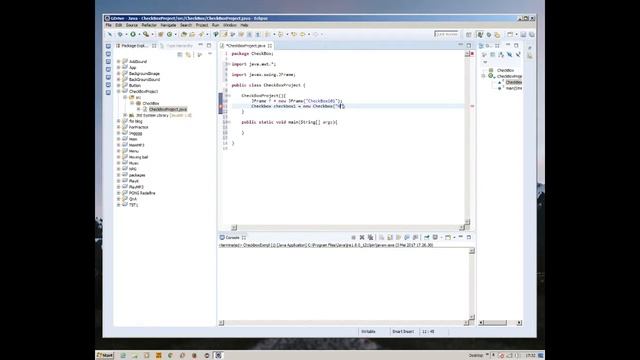This screenshot has width=640, height=360.
Task: Click the editor horizontal scrollbar left arrow
Action: click(x=234, y=228)
